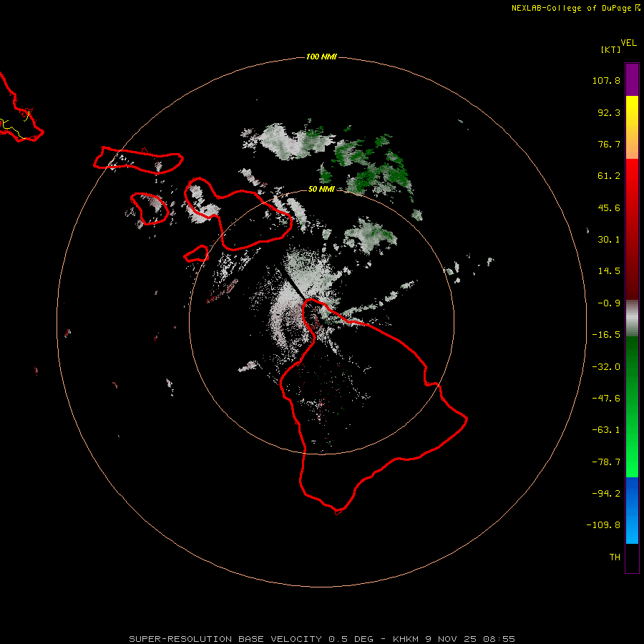
Task: Click the 14.5 velocity scale value
Action: [x=609, y=271]
